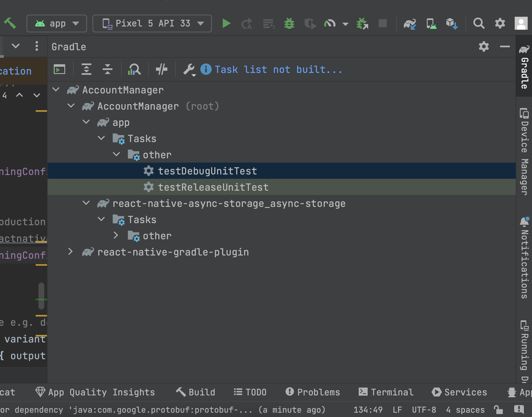Toggle Offline Mode in Gradle panel
The width and height of the screenshot is (532, 417).
point(162,69)
